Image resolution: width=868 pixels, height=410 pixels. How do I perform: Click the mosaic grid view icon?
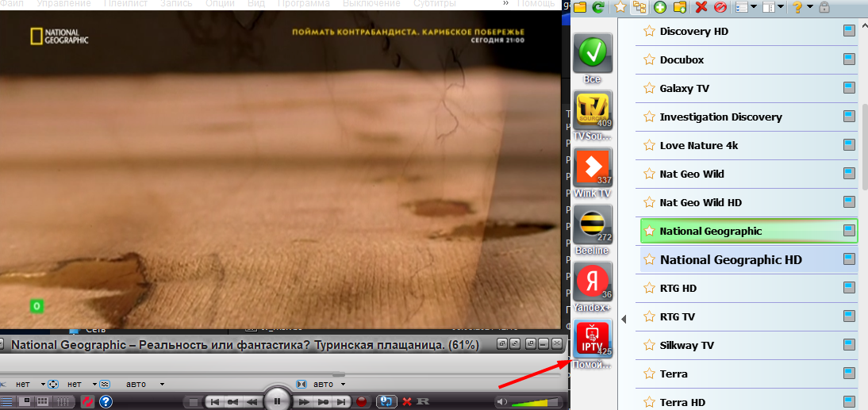[x=43, y=401]
